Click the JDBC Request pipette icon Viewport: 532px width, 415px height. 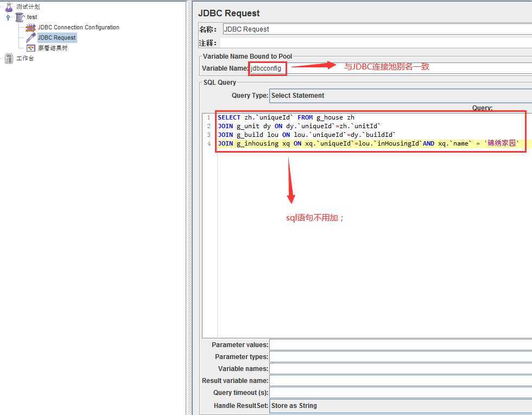coord(30,38)
